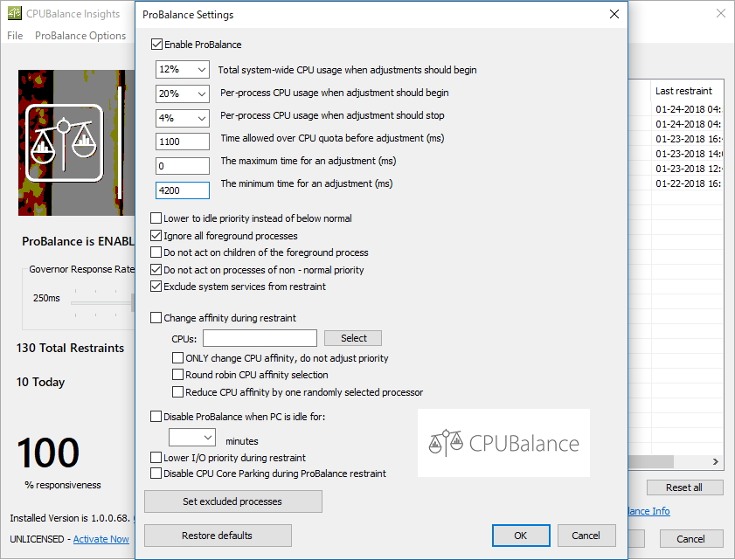
Task: Select the 01-22-2018 restraint row
Action: pos(676,183)
